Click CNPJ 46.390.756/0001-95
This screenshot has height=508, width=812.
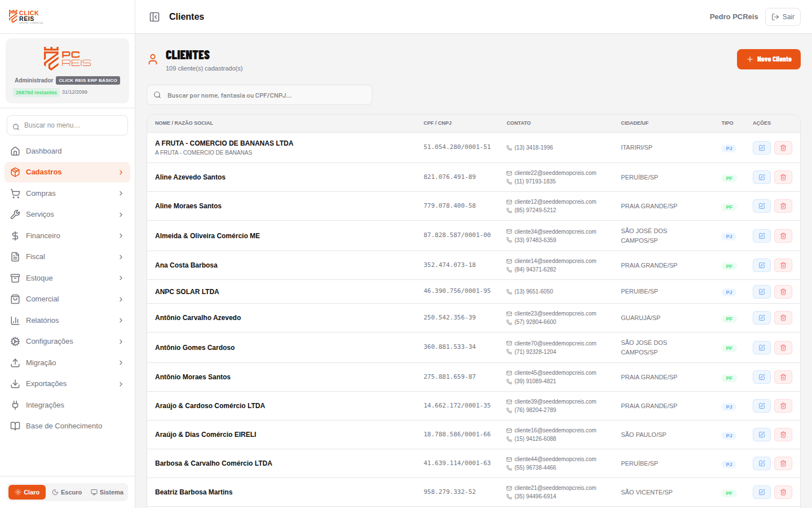(457, 291)
